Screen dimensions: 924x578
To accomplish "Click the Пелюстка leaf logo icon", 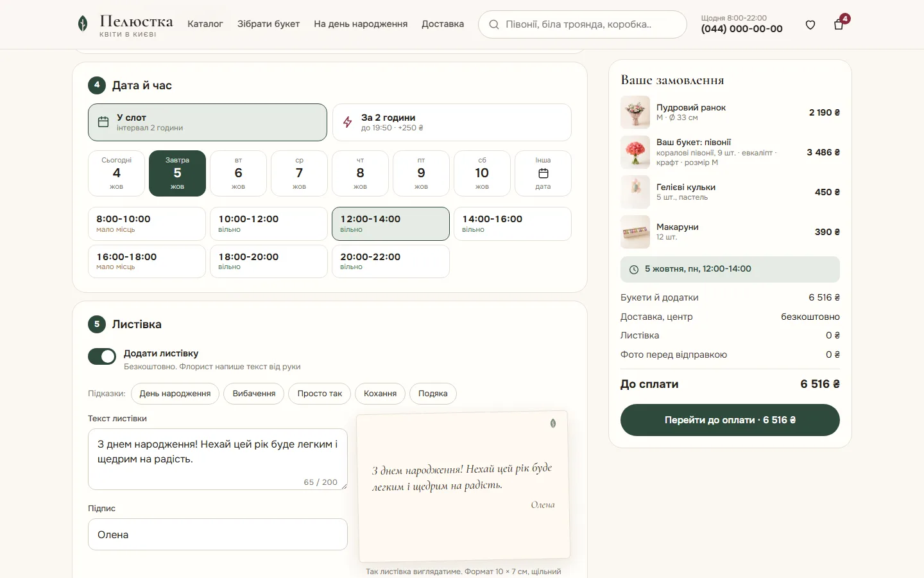I will [83, 24].
